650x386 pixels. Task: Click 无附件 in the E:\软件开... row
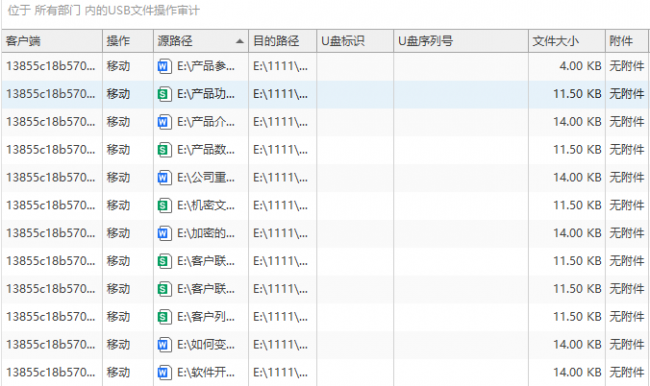click(x=626, y=372)
